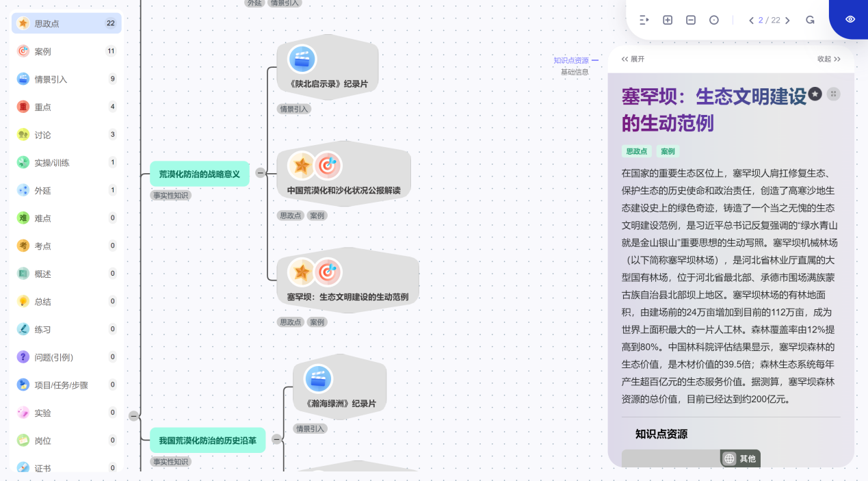Expand the detail panel with 展开
This screenshot has width=868, height=481.
(633, 60)
